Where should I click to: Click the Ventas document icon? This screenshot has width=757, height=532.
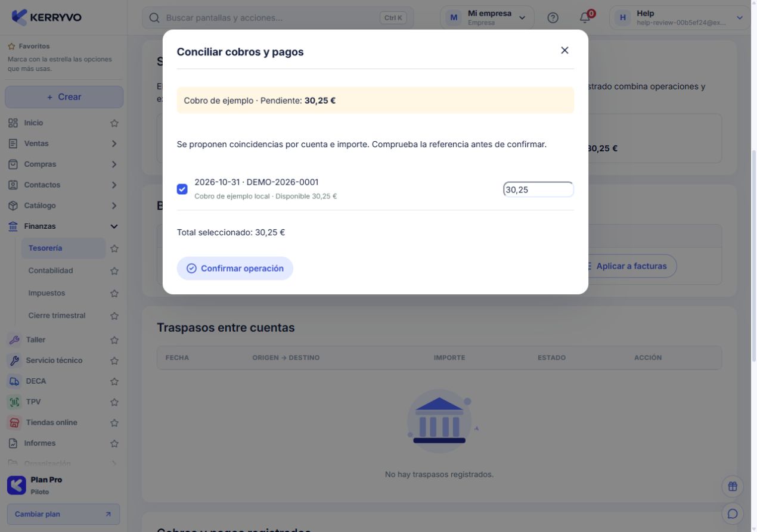[13, 144]
